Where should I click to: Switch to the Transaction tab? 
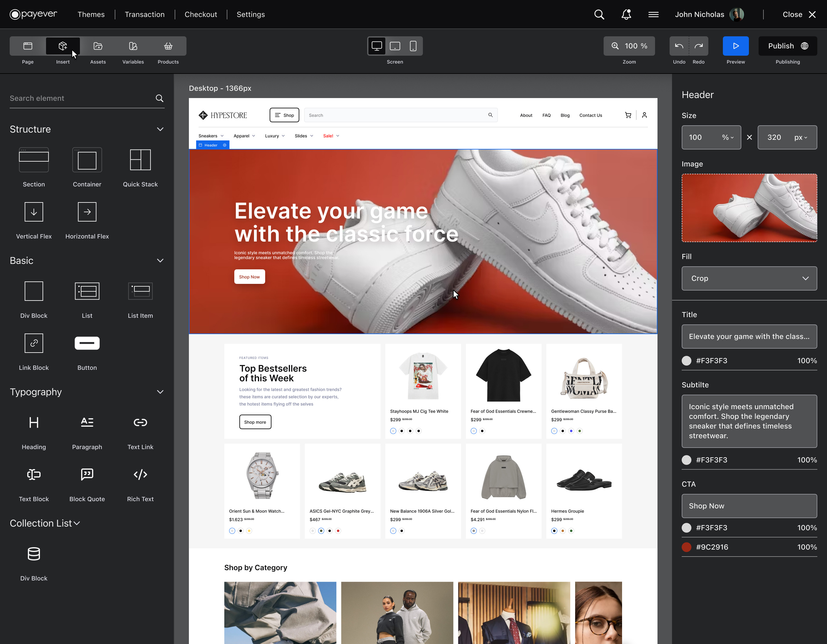(145, 15)
